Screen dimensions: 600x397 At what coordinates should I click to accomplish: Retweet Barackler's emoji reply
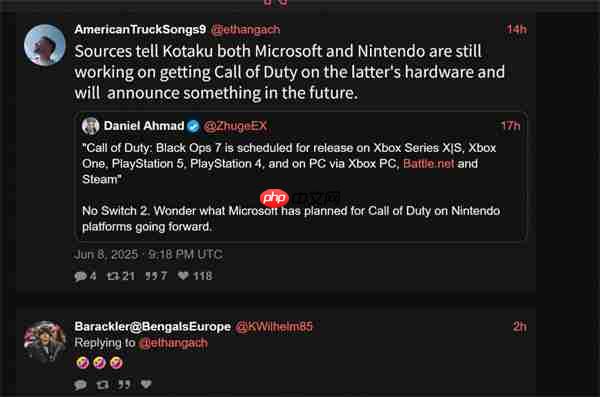click(x=102, y=384)
